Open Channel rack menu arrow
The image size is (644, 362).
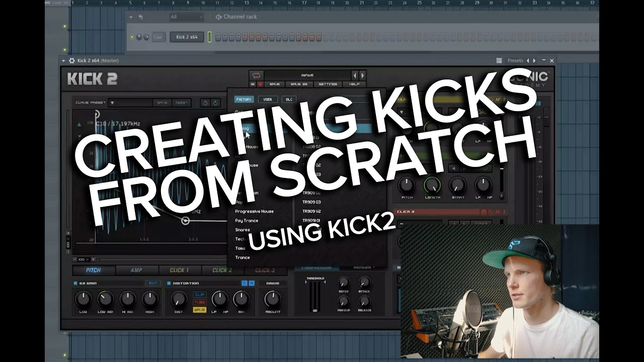pos(131,17)
